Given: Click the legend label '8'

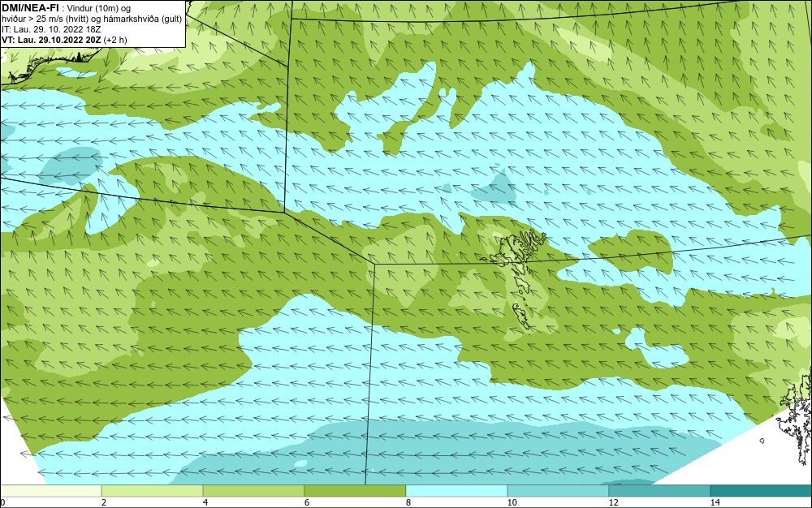Looking at the screenshot, I should (408, 503).
